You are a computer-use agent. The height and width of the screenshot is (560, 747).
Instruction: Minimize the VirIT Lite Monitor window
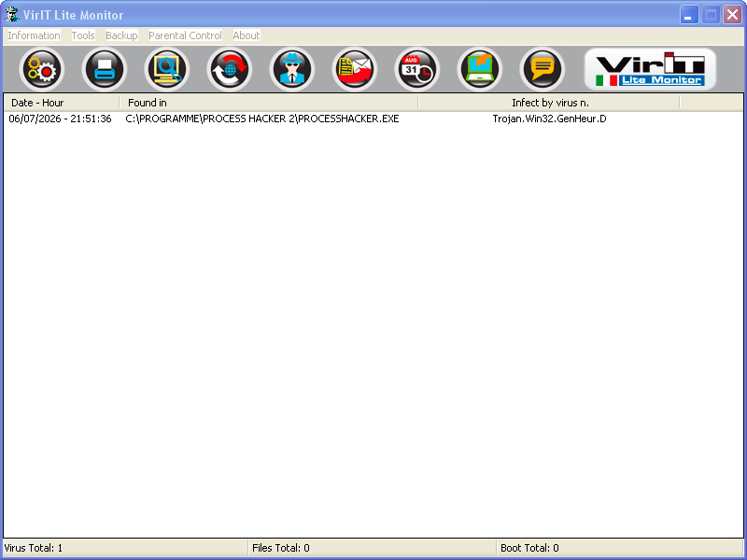point(689,15)
